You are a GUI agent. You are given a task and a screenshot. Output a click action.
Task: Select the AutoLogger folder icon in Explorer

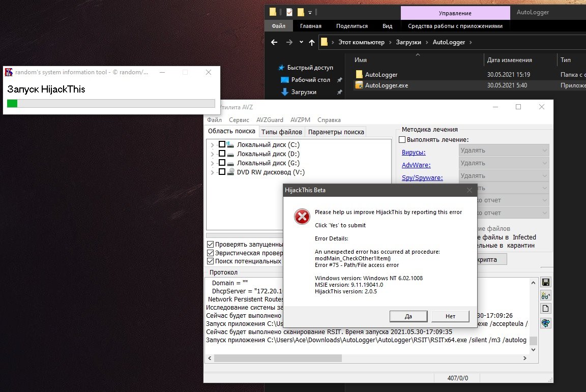pos(359,74)
